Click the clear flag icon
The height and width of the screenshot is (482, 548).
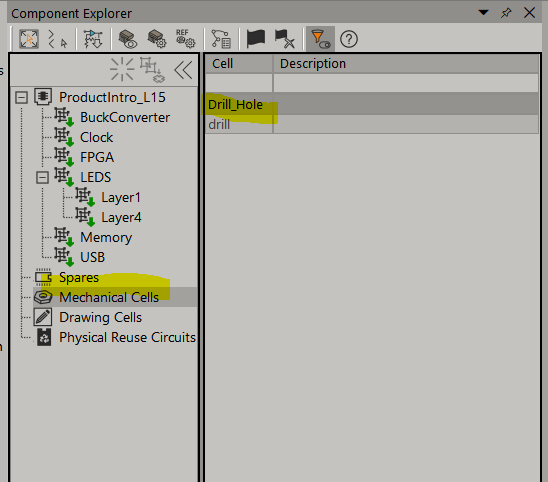[285, 39]
